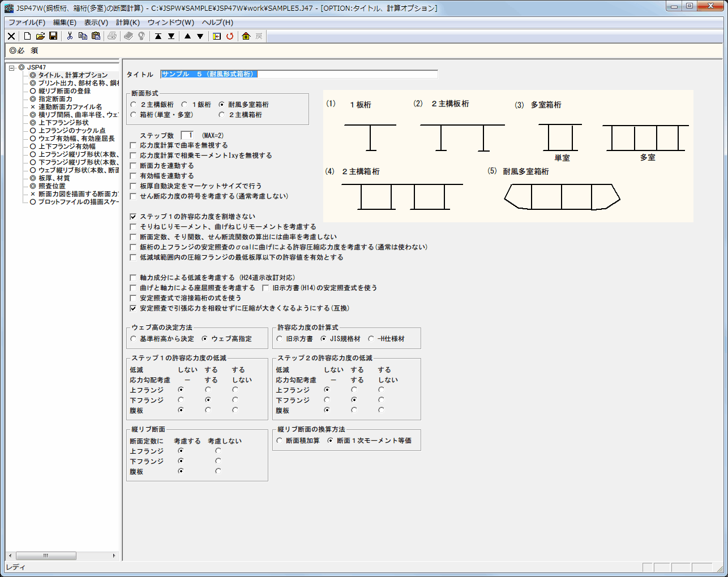Uncheck ステップ1の許容応力度を割増さない
This screenshot has width=728, height=577.
tap(134, 217)
